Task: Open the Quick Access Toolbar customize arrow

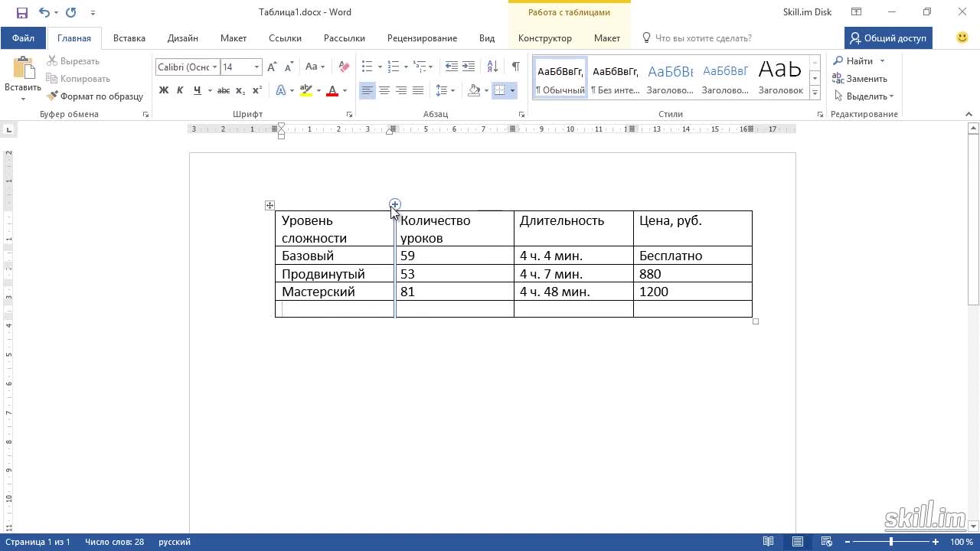Action: point(93,13)
